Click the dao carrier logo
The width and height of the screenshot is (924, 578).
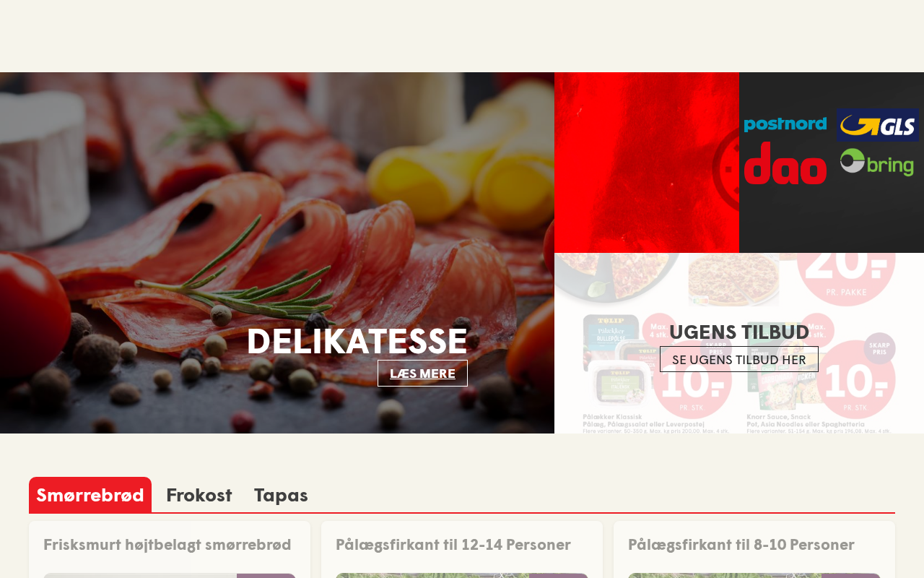[785, 163]
